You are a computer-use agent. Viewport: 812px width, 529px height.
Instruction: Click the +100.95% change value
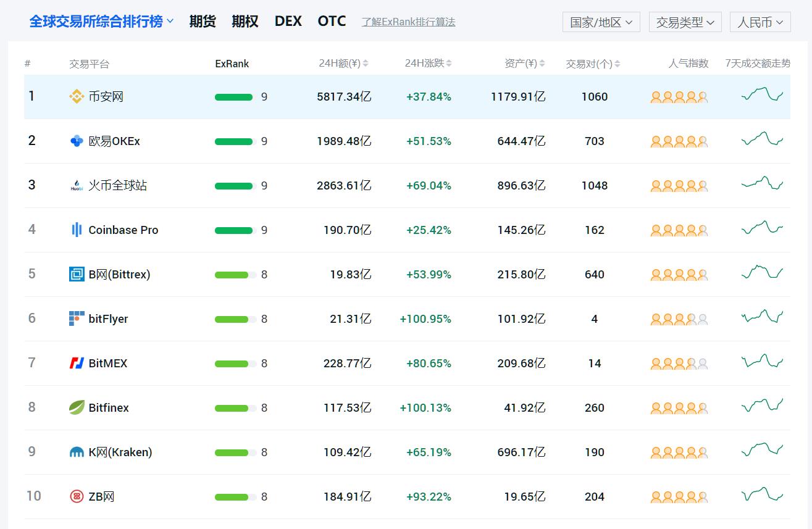coord(425,319)
